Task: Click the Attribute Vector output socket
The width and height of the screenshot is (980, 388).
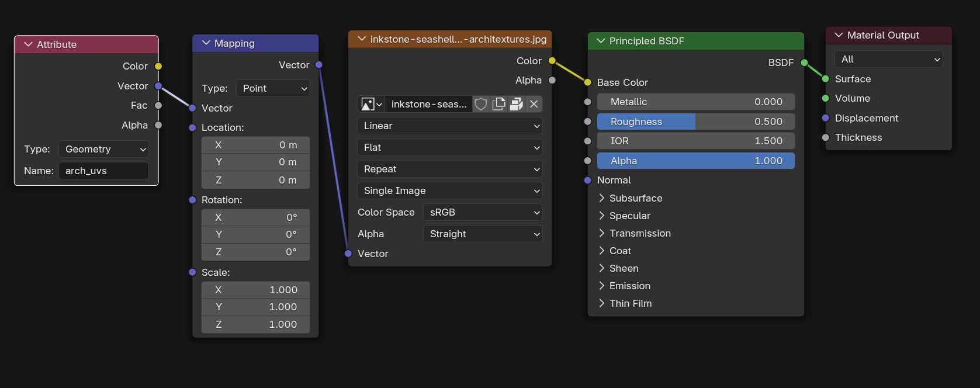Action: [x=158, y=86]
